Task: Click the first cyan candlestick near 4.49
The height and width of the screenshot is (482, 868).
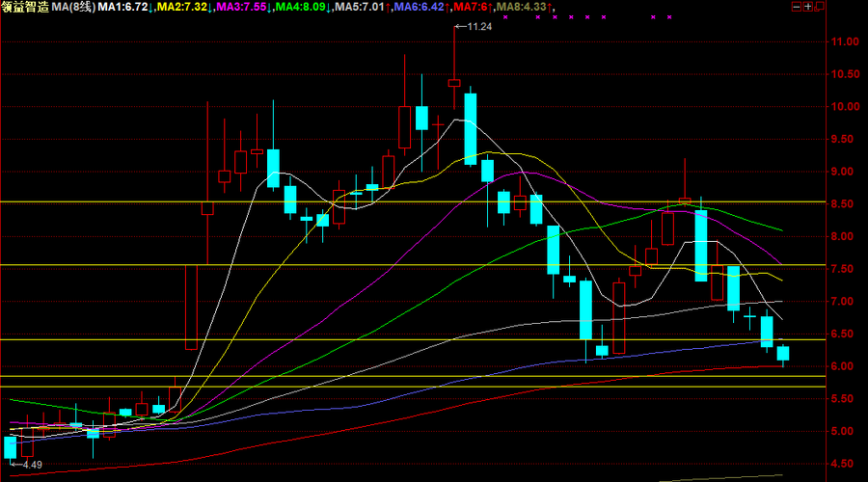Action: pos(11,447)
